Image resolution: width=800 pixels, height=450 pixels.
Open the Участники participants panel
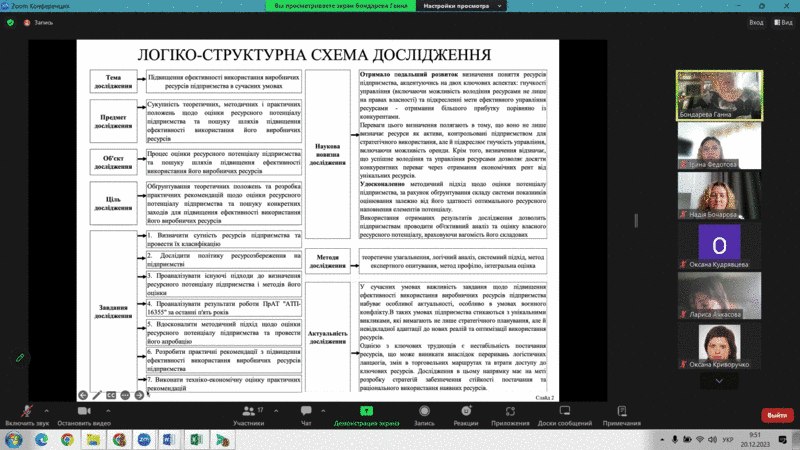(x=249, y=415)
